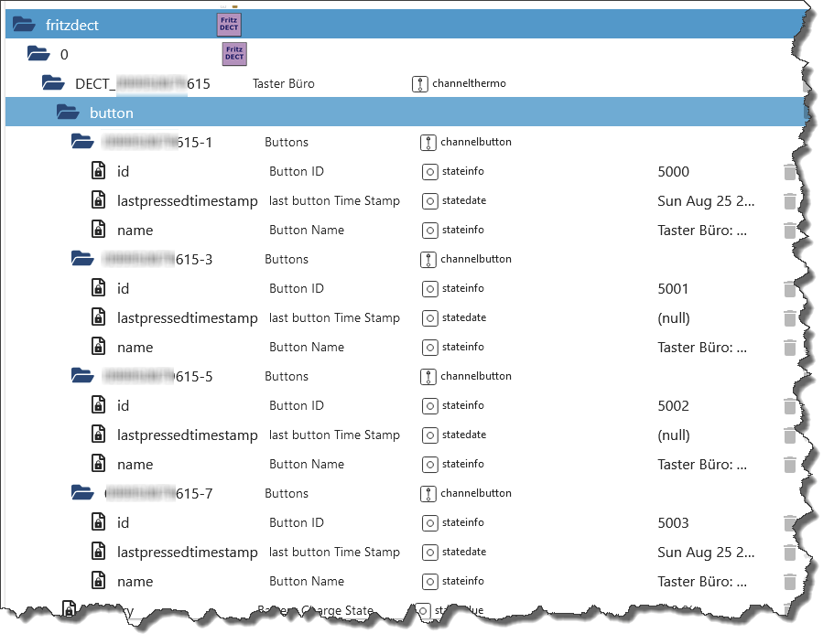This screenshot has width=834, height=644.
Task: Click the stateinfo icon for id 5003
Action: coord(429,523)
